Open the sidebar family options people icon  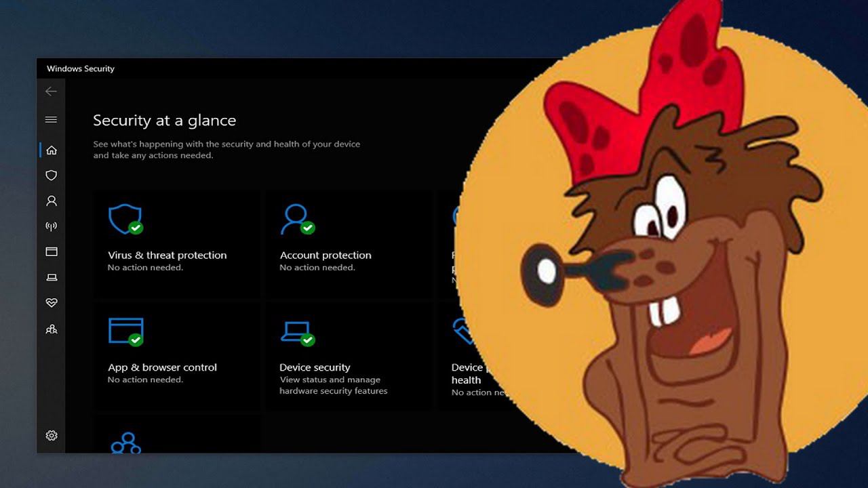click(x=52, y=329)
